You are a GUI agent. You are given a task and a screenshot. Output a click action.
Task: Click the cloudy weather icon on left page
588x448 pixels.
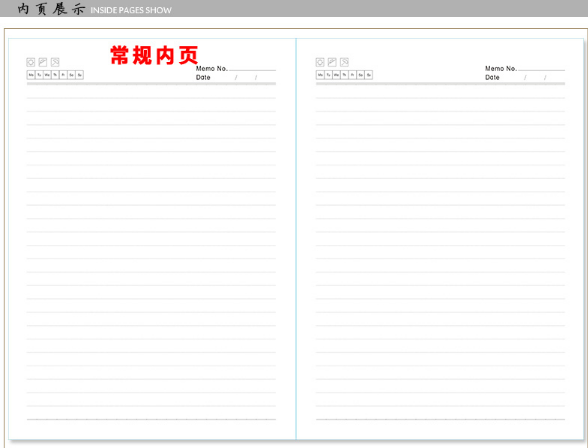[x=43, y=62]
